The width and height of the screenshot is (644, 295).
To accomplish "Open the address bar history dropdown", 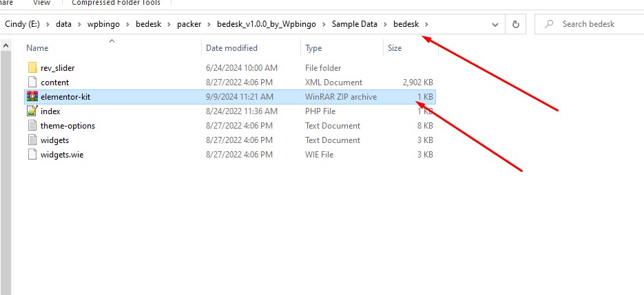I will (495, 25).
